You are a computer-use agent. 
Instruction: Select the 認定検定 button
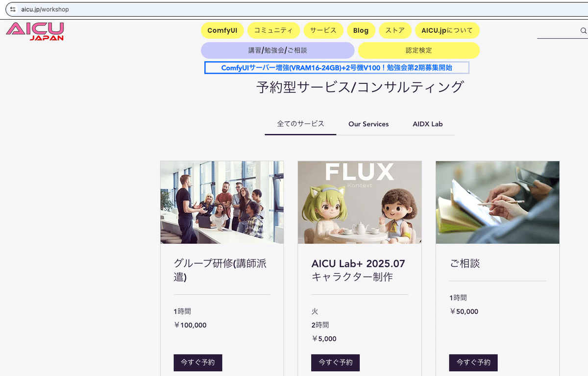coord(419,50)
